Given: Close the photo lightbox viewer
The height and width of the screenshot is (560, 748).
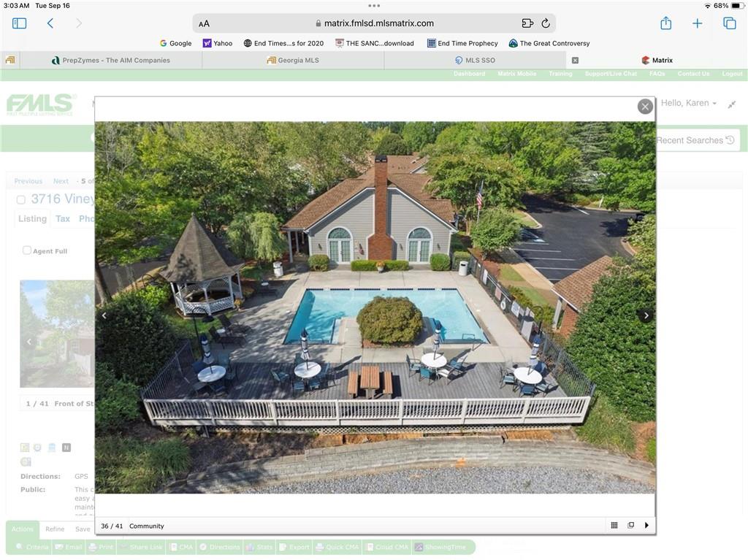Looking at the screenshot, I should click(x=644, y=107).
